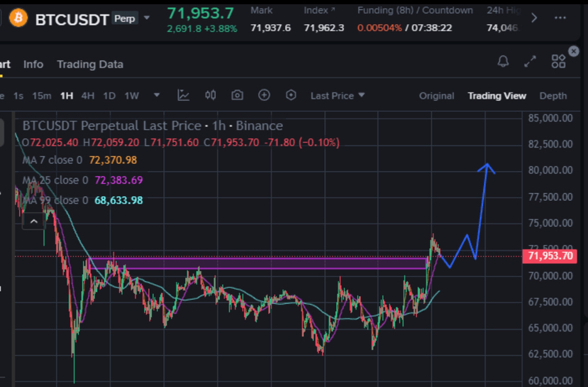Collapse the indicator legend with caret button
Image resolution: width=588 pixels, height=387 pixels.
(34, 222)
